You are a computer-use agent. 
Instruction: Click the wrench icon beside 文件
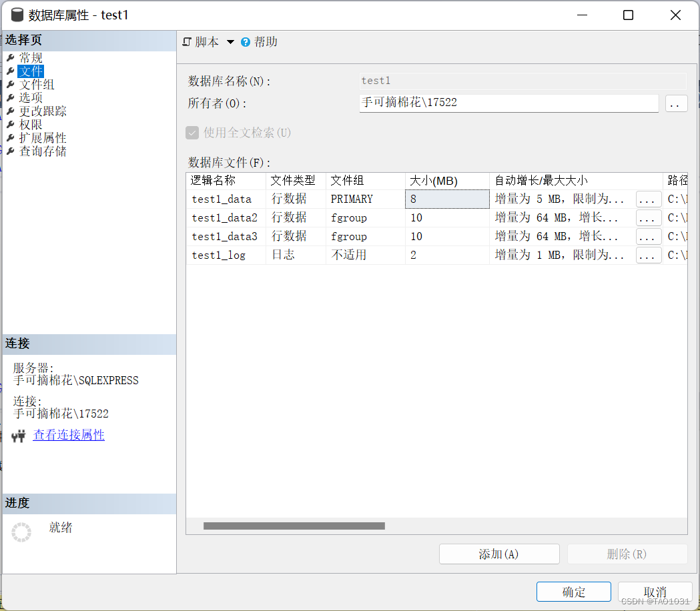tap(11, 71)
